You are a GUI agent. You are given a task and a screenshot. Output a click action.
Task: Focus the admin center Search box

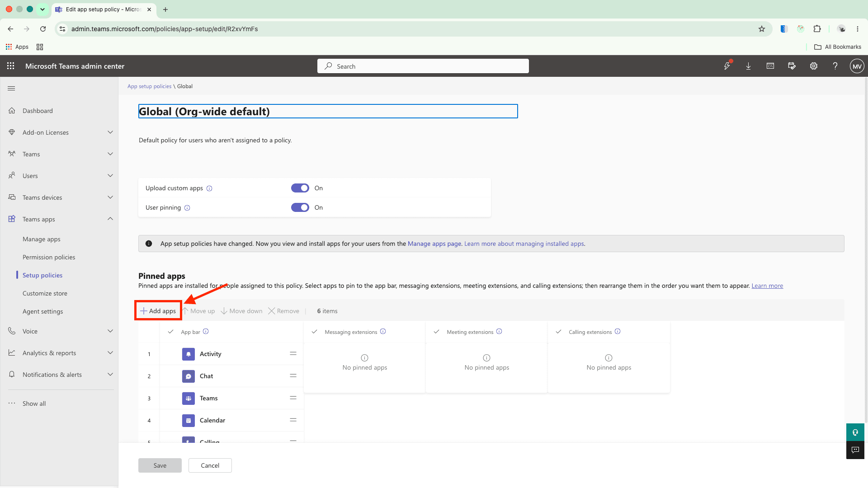point(423,66)
